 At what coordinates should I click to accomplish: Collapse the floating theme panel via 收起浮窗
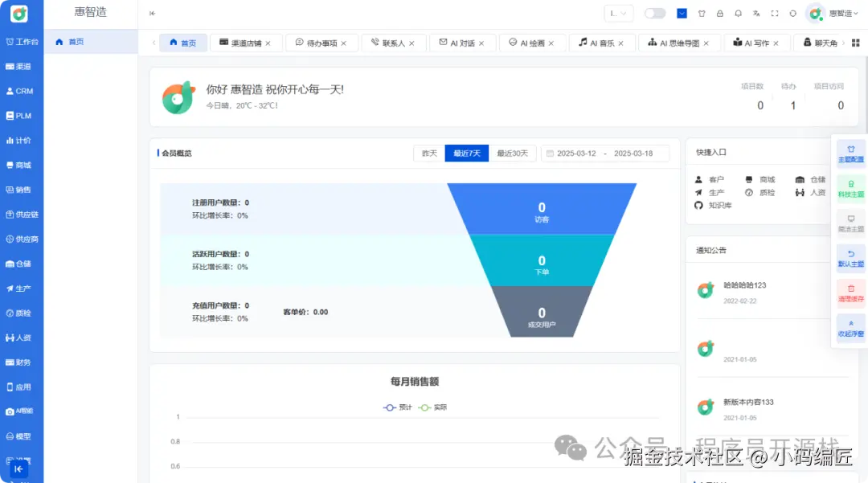pyautogui.click(x=850, y=328)
